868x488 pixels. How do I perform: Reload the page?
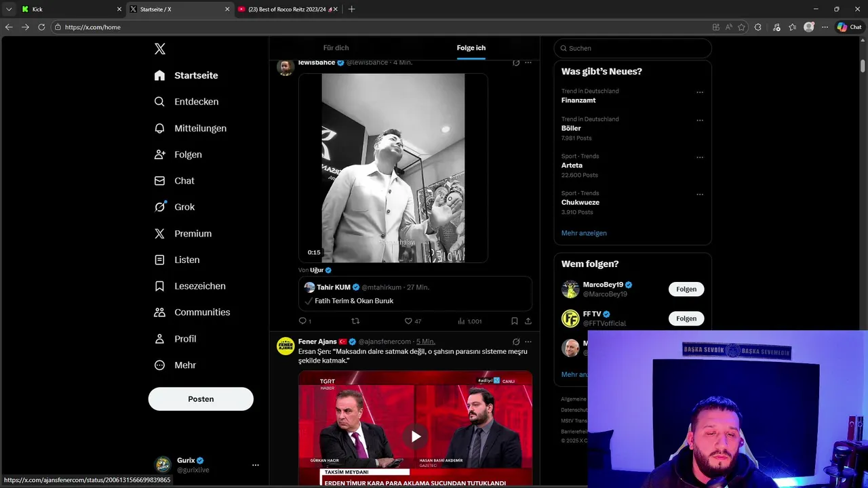click(41, 27)
